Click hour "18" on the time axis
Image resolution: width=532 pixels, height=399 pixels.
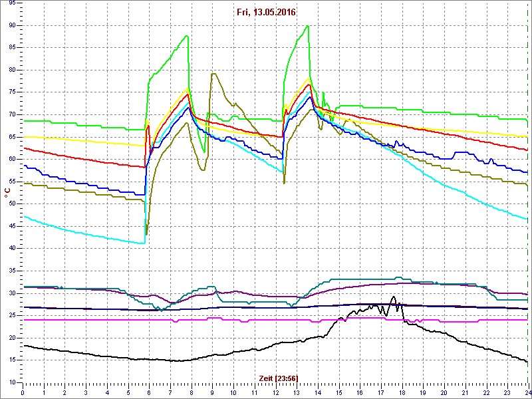coord(402,394)
